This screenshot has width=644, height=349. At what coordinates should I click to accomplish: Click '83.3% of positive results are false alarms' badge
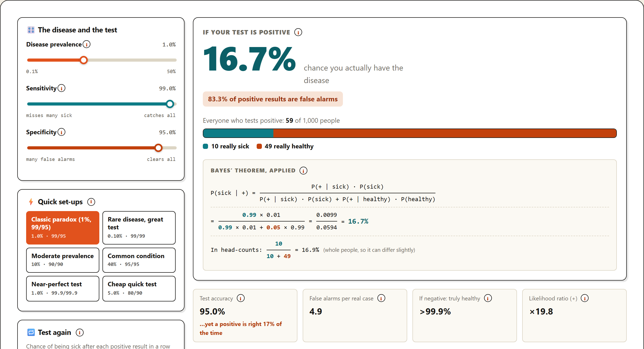point(273,99)
